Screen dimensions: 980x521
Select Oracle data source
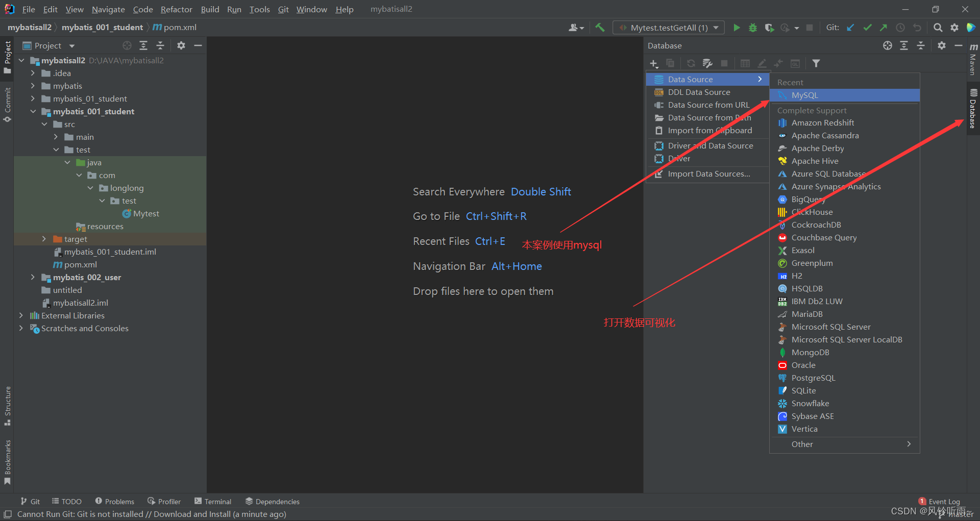click(845, 365)
